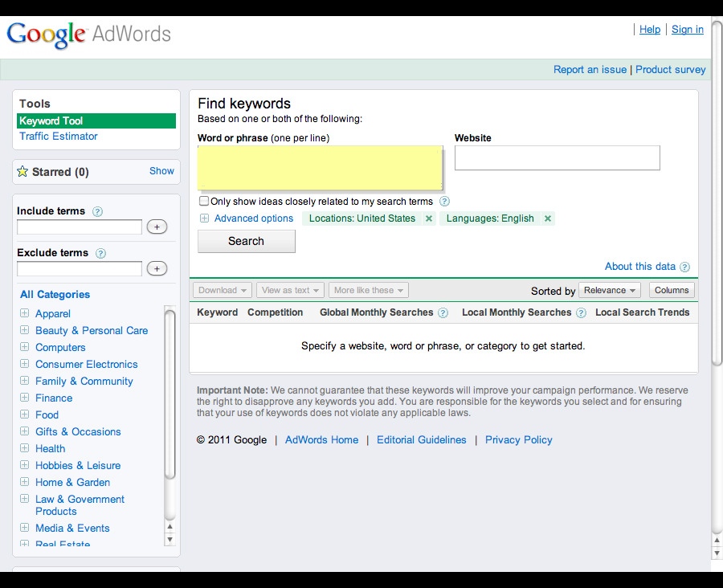The height and width of the screenshot is (588, 723).
Task: Focus the Word or phrase text area
Action: coord(320,167)
